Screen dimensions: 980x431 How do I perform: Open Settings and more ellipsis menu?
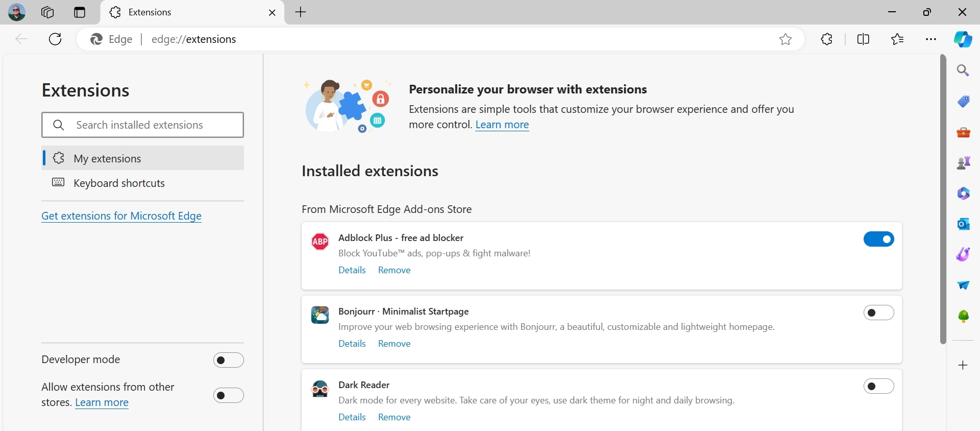coord(931,39)
